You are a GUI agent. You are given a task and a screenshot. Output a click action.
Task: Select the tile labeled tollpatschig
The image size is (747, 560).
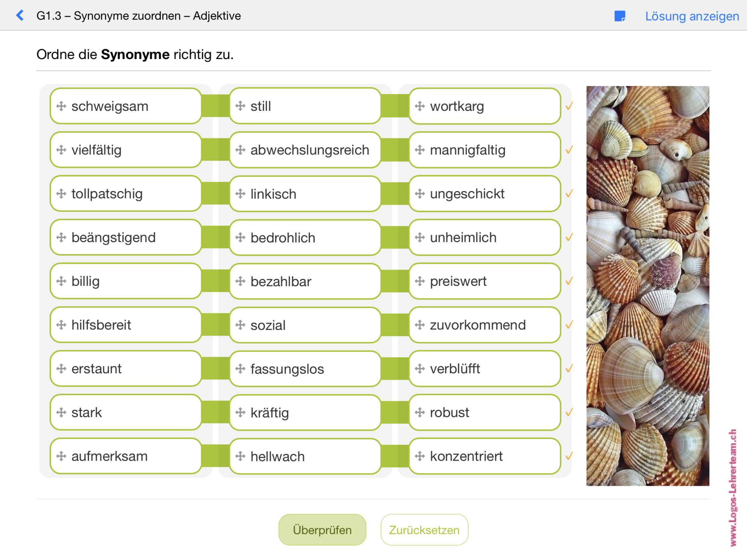point(126,194)
